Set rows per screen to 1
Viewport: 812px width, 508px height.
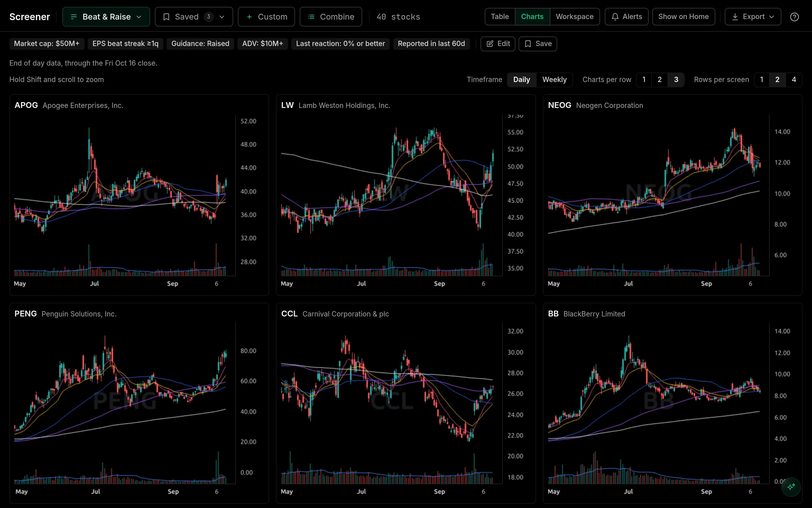(762, 80)
